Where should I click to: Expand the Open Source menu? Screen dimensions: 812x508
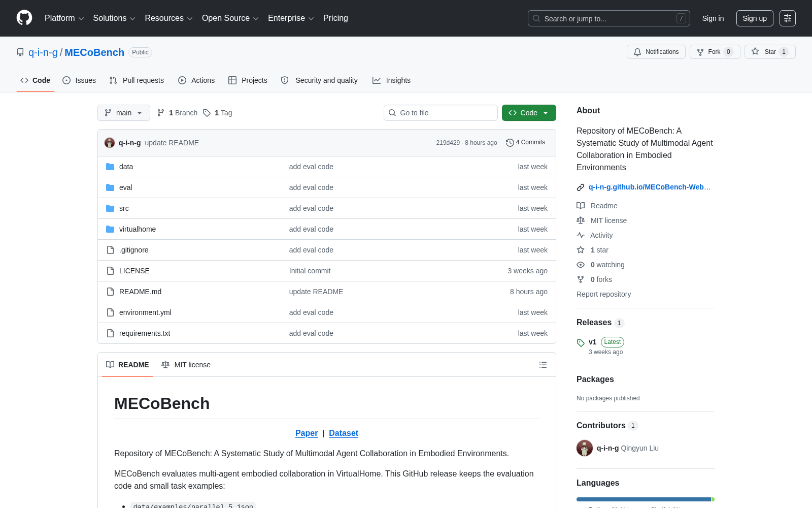tap(230, 18)
